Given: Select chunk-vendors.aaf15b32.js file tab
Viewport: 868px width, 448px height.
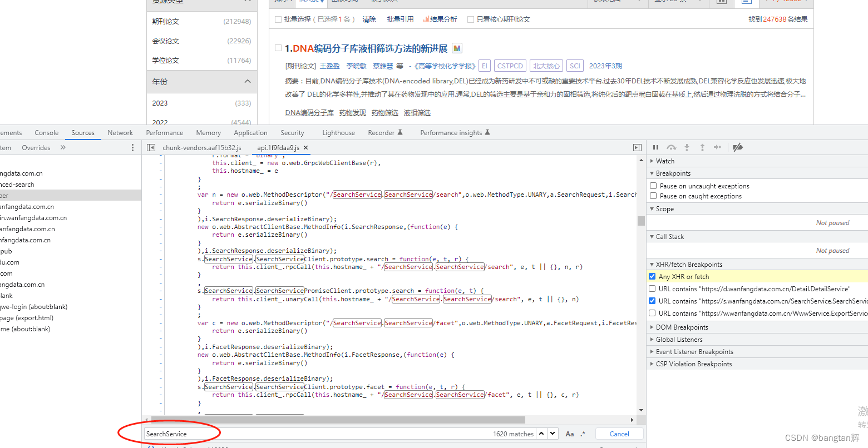Looking at the screenshot, I should pyautogui.click(x=202, y=148).
